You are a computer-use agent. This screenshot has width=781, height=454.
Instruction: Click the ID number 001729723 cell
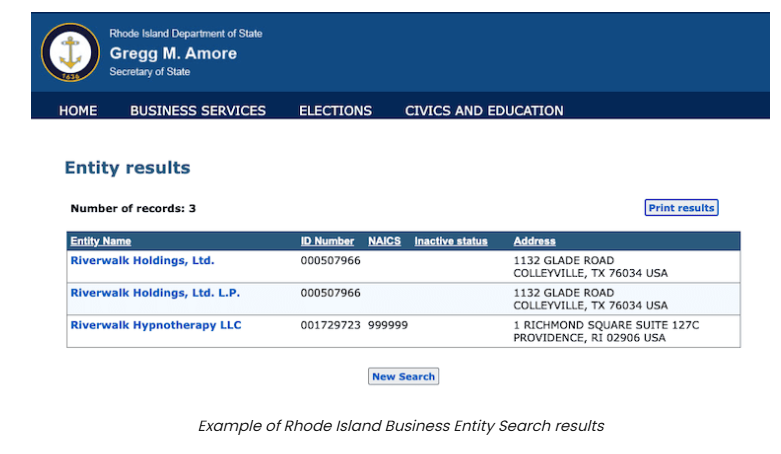330,325
